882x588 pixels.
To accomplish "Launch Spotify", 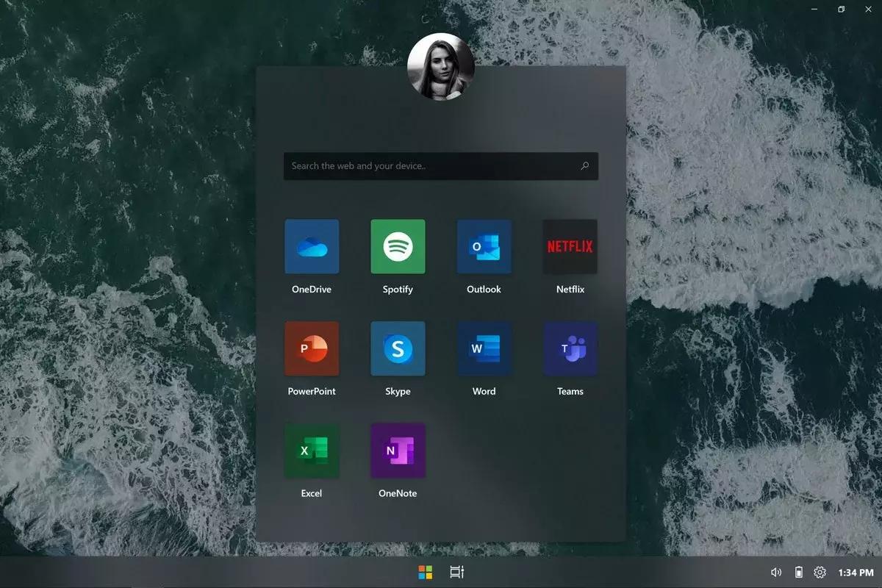I will coord(398,246).
